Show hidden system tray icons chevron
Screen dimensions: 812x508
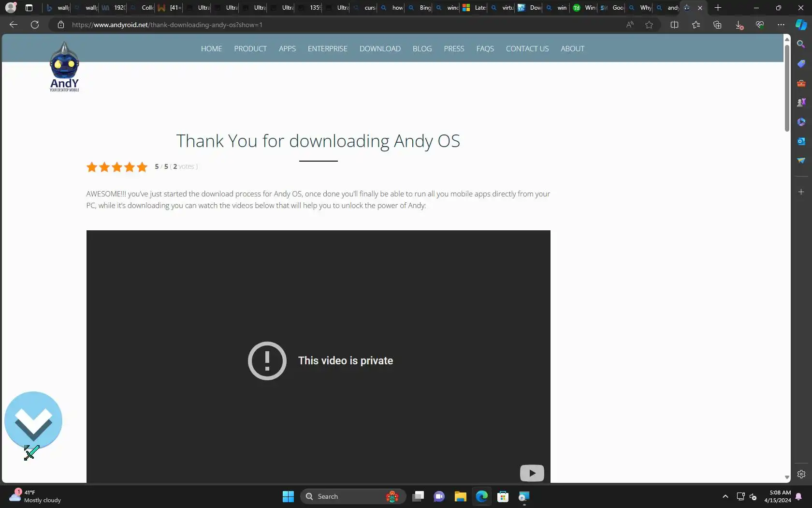tap(725, 496)
